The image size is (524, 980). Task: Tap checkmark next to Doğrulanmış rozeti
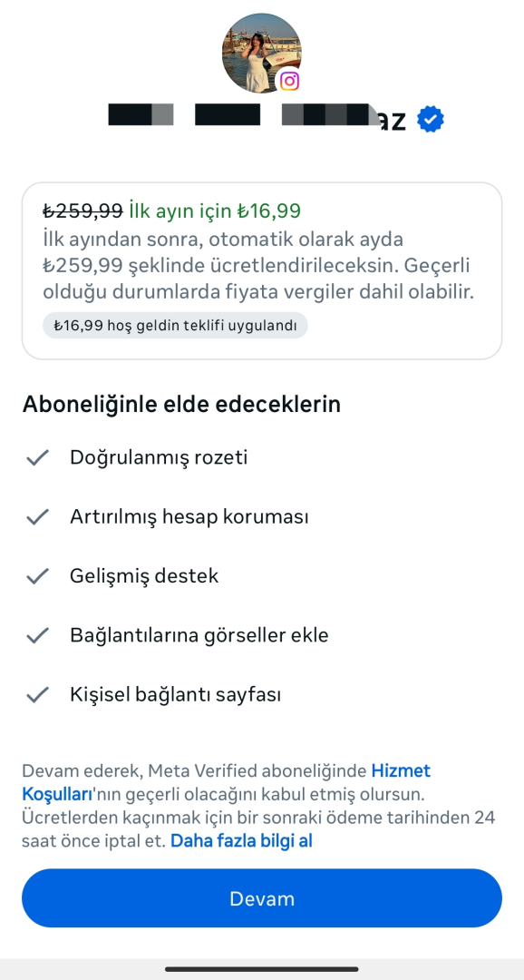coord(37,458)
